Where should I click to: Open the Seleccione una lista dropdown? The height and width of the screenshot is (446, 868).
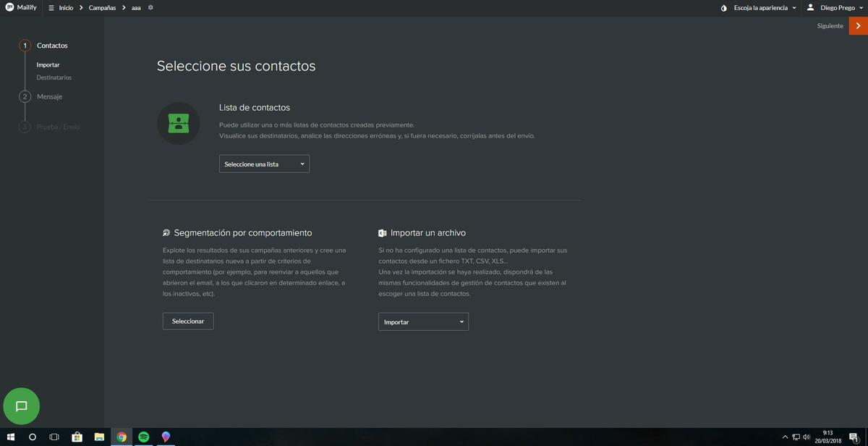tap(263, 164)
